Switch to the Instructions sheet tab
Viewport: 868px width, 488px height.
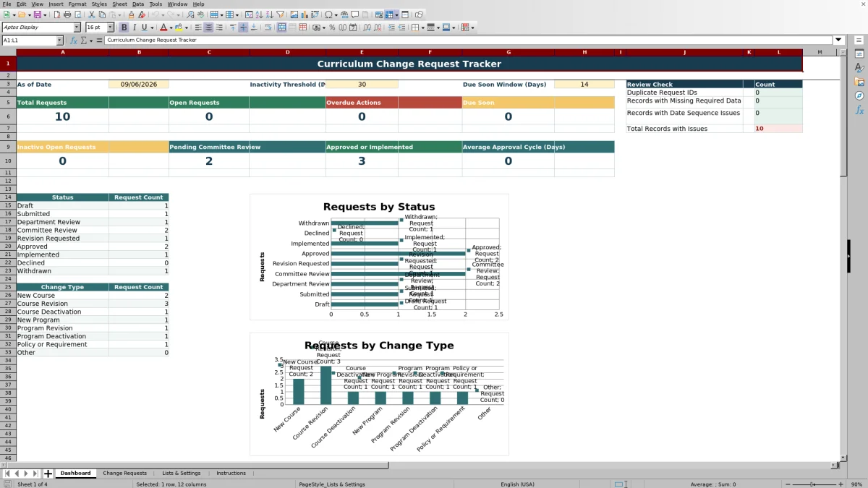[231, 474]
